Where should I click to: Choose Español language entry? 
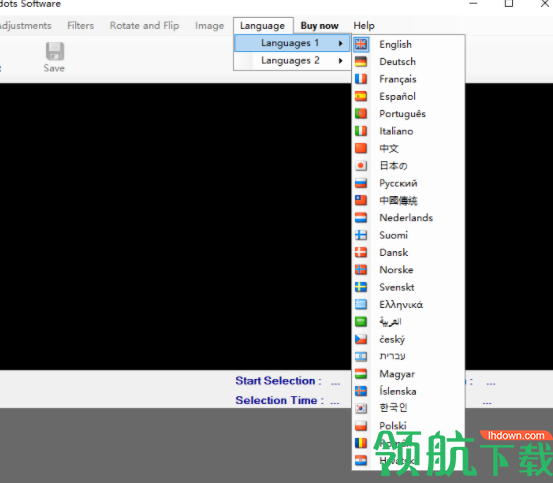[408, 96]
